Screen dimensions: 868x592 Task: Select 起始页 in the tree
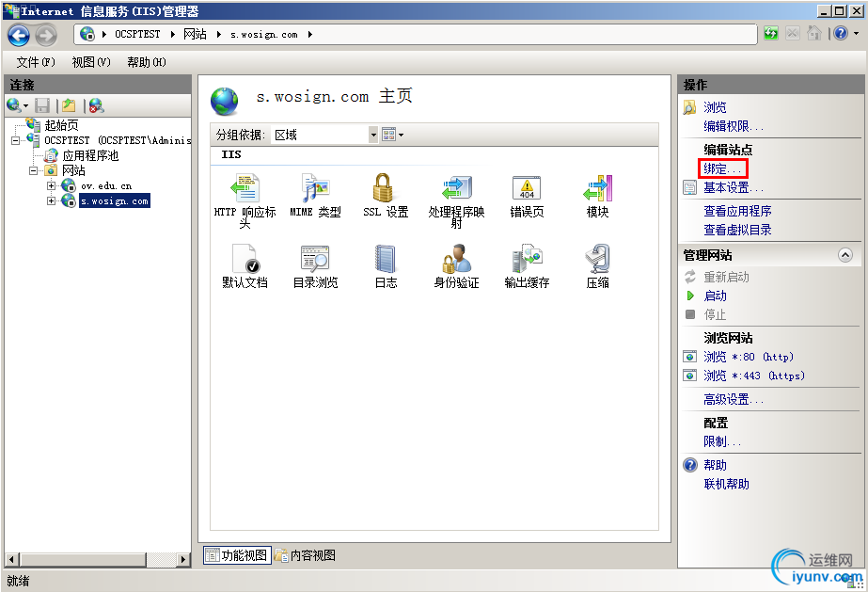click(x=61, y=125)
